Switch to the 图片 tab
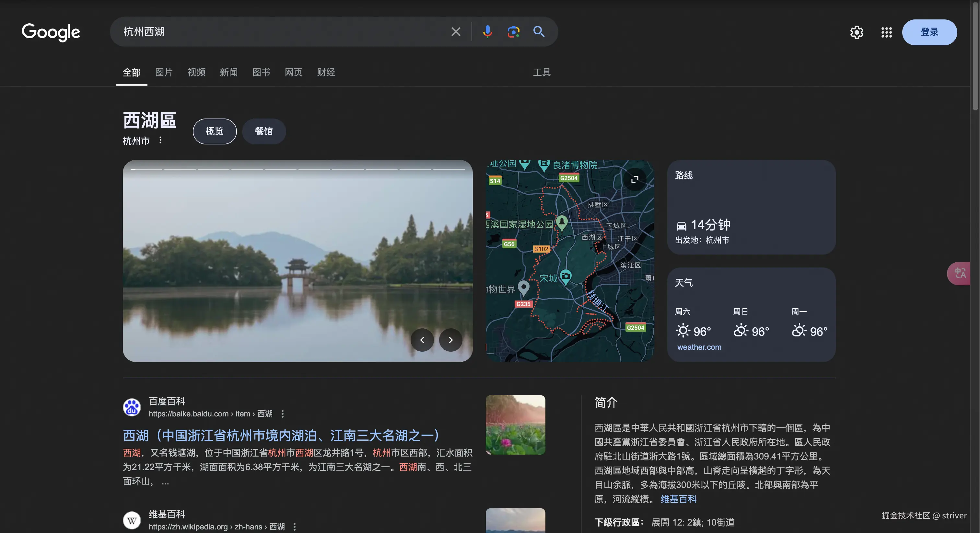The height and width of the screenshot is (533, 980). click(x=164, y=72)
